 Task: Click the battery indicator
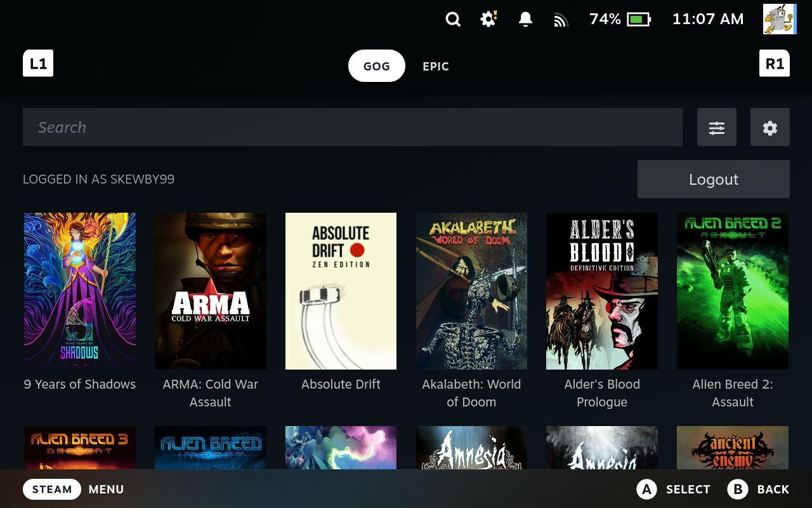634,19
